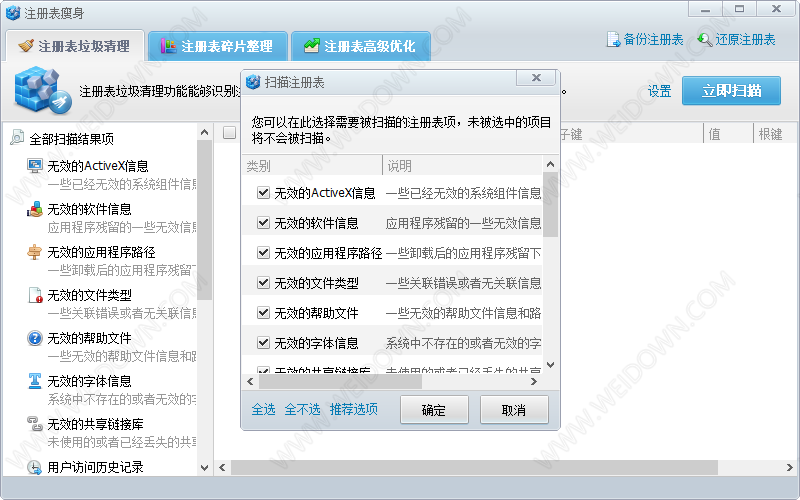Click the 说明 column header
Viewport: 800px width, 500px height.
pos(462,165)
